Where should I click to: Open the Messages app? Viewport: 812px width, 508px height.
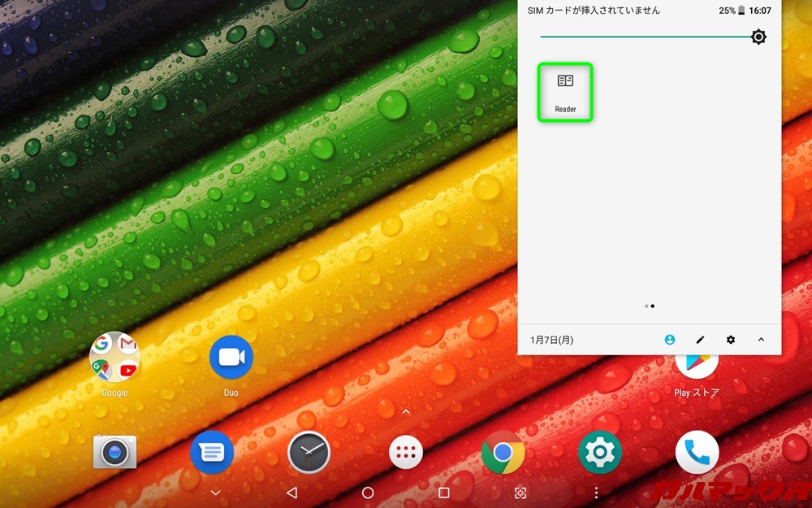tap(211, 452)
